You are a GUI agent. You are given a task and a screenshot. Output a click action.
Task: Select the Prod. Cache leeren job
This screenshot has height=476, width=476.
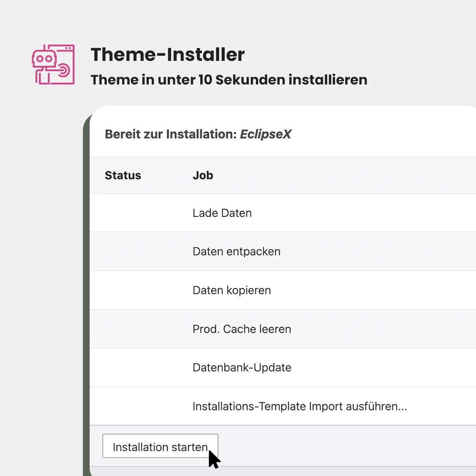click(242, 329)
